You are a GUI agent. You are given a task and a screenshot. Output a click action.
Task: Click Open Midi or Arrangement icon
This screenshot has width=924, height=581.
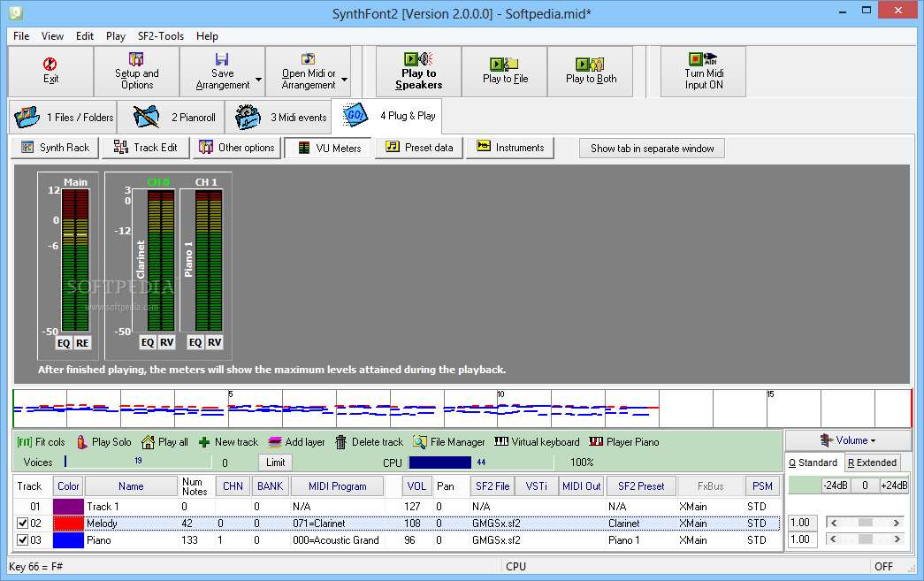(309, 59)
